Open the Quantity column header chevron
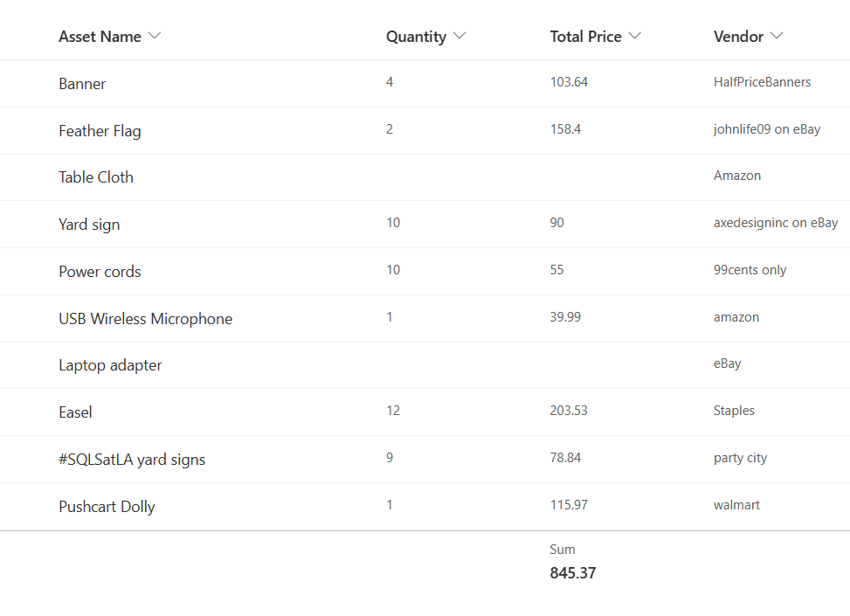This screenshot has width=850, height=616. tap(460, 36)
